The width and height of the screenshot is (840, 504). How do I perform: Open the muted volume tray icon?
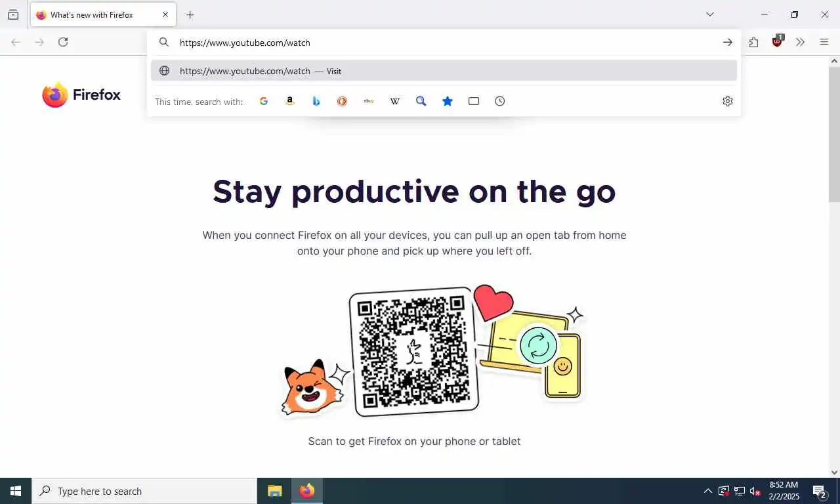(x=755, y=491)
